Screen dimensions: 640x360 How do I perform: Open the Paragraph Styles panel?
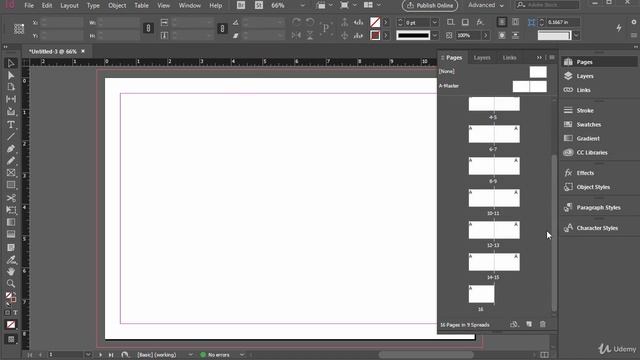[x=598, y=207]
